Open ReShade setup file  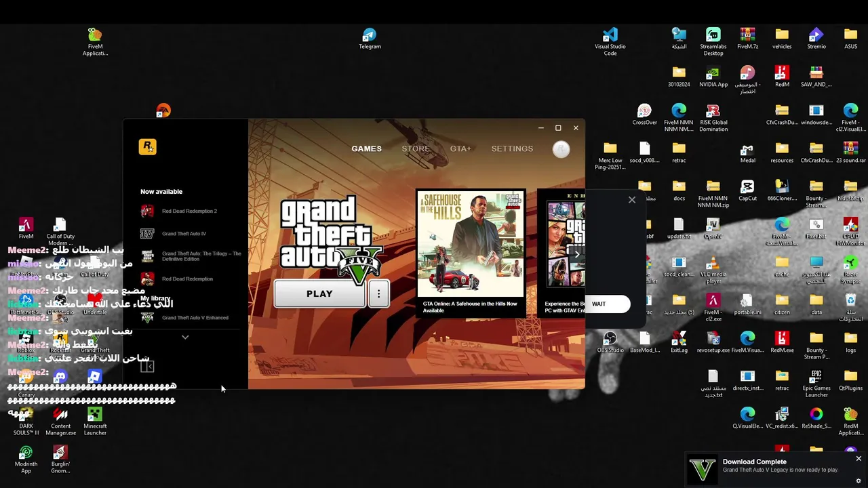coord(816,418)
